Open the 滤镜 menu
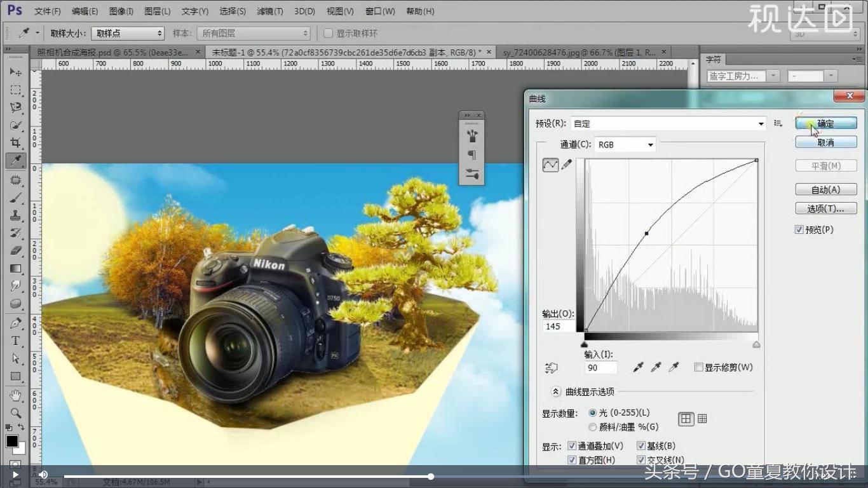This screenshot has width=868, height=488. tap(271, 11)
